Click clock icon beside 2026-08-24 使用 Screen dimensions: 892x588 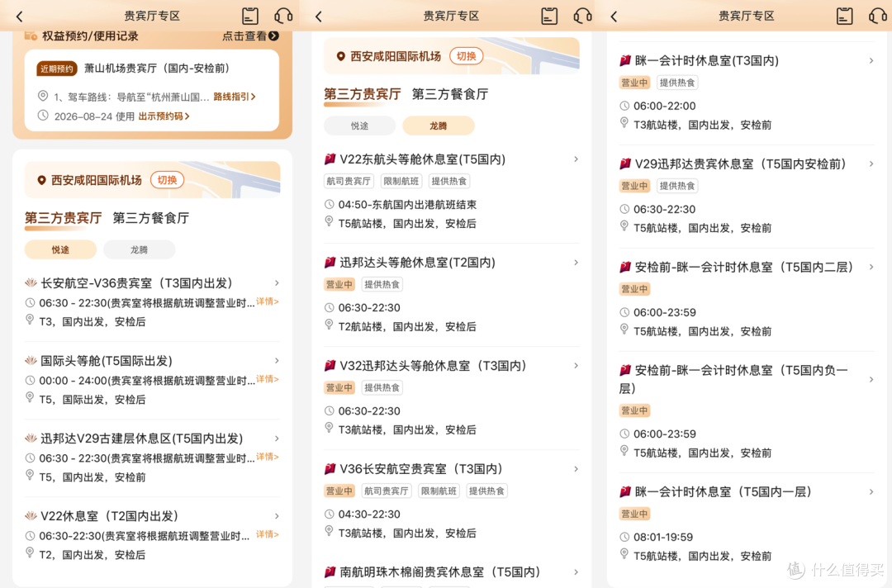pyautogui.click(x=43, y=116)
